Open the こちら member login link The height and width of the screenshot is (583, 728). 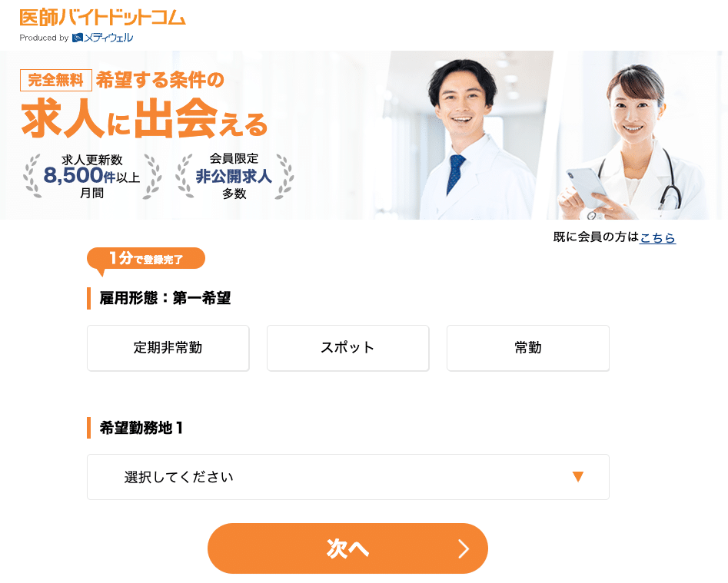point(657,237)
